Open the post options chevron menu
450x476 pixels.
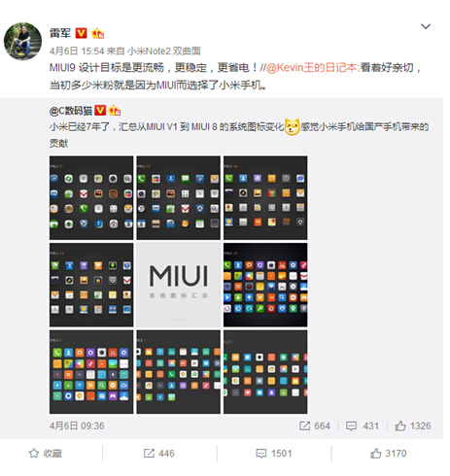[426, 26]
